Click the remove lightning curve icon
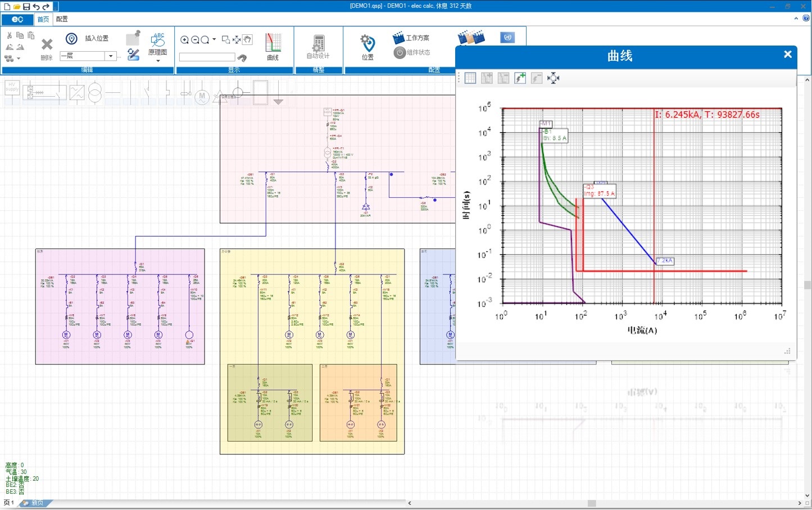 [537, 78]
